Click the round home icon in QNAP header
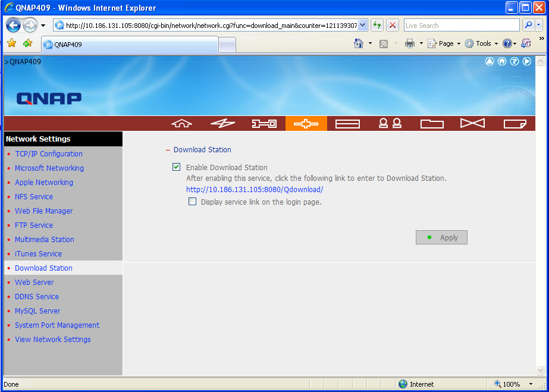Viewport: 549px width, 392px height. [x=502, y=61]
